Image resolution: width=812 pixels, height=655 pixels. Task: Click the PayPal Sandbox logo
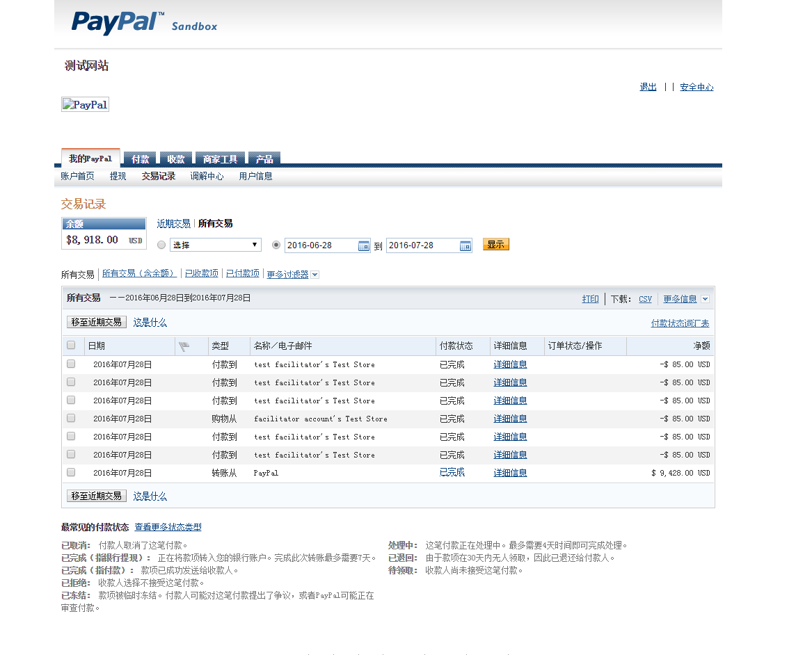coord(145,23)
